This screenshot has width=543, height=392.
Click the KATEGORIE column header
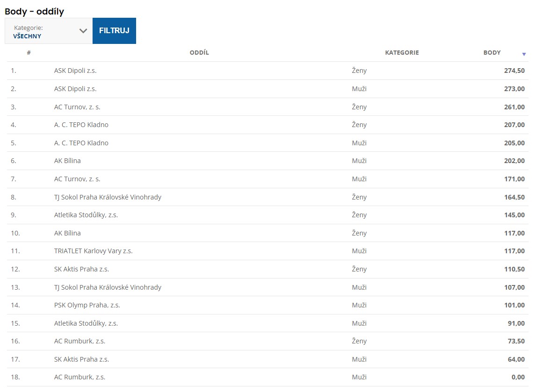402,53
